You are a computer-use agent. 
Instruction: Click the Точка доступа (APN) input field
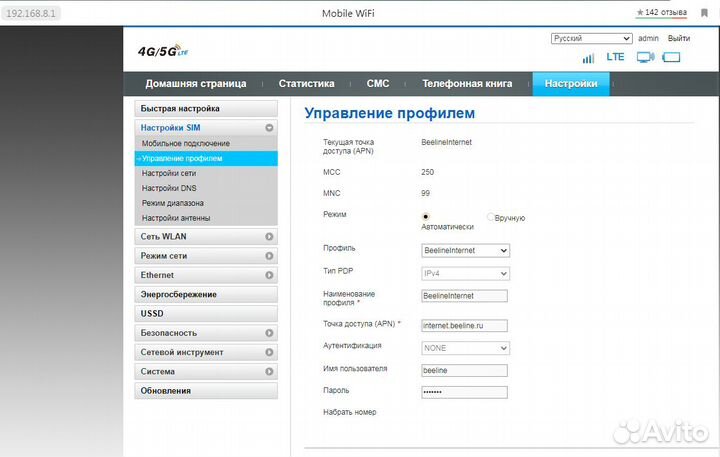[464, 326]
